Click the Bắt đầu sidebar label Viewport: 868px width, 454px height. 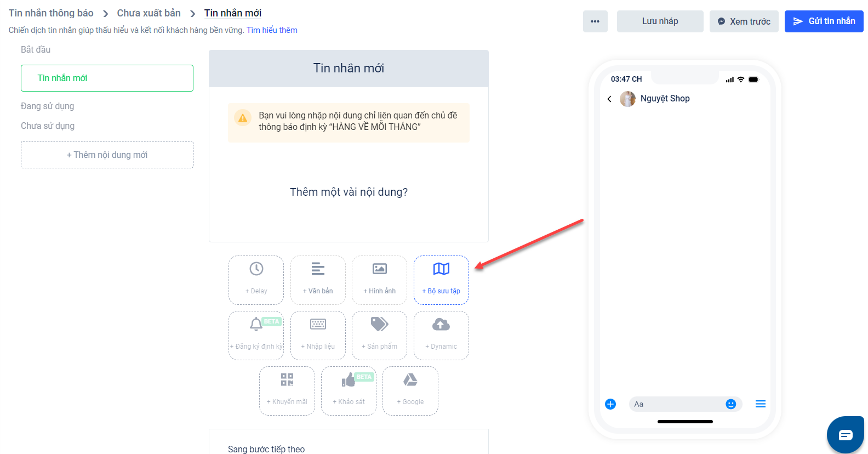[x=36, y=49]
